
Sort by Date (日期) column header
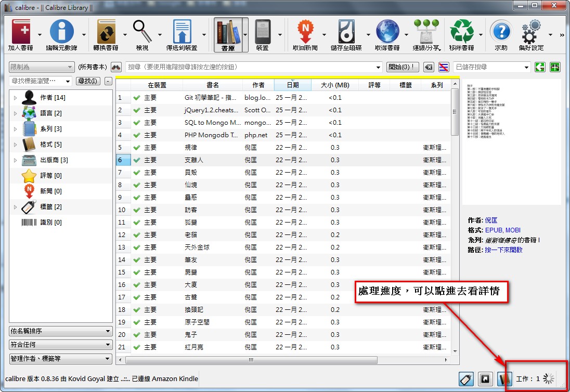293,85
